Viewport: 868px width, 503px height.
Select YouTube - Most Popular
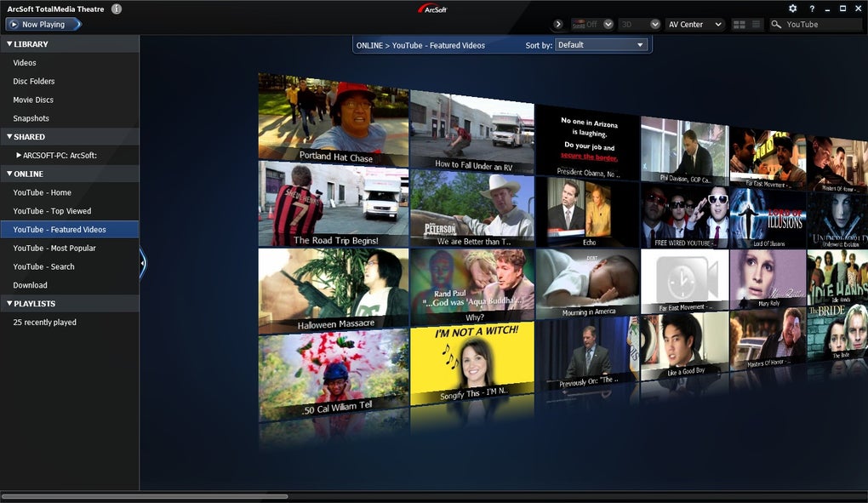[54, 248]
